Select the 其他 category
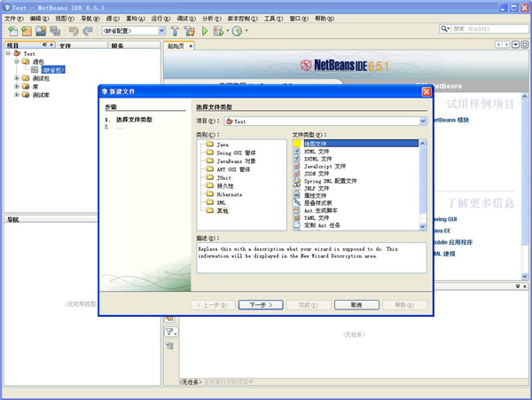532x400 pixels. 223,211
